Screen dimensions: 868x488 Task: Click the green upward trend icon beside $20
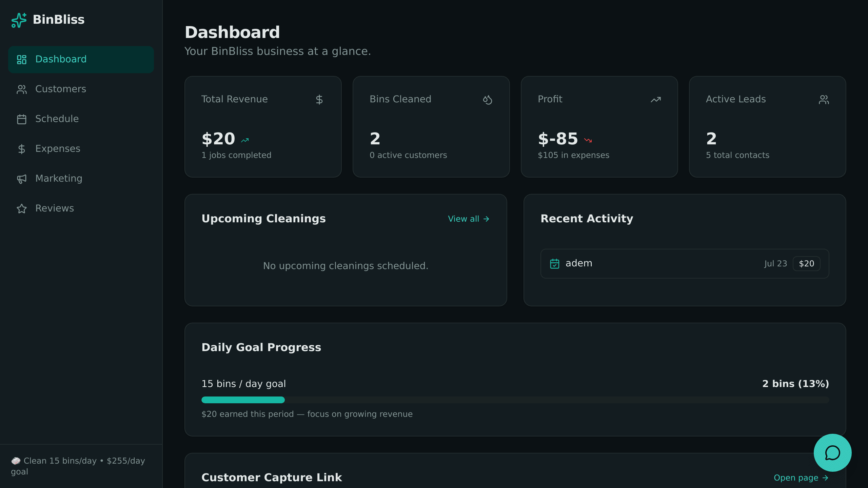coord(245,140)
